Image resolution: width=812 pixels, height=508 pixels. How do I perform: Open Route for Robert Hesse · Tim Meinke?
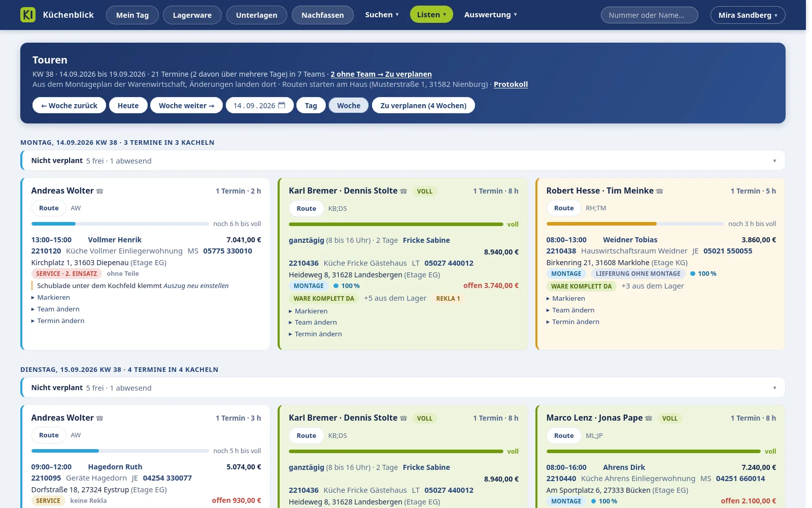click(x=564, y=208)
